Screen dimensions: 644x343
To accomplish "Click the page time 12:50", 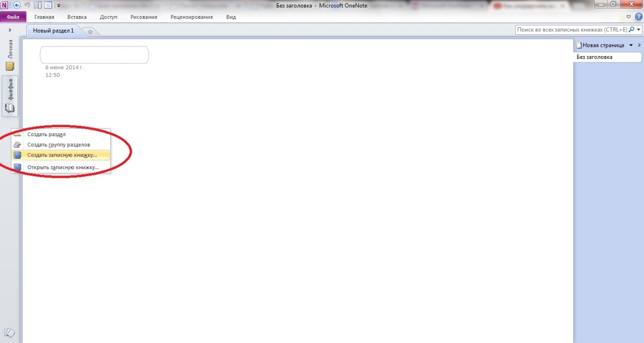I will click(x=53, y=75).
